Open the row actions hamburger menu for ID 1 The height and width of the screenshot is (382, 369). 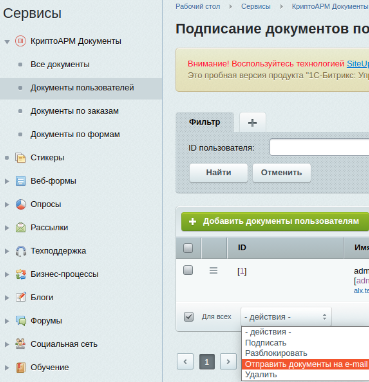click(213, 271)
